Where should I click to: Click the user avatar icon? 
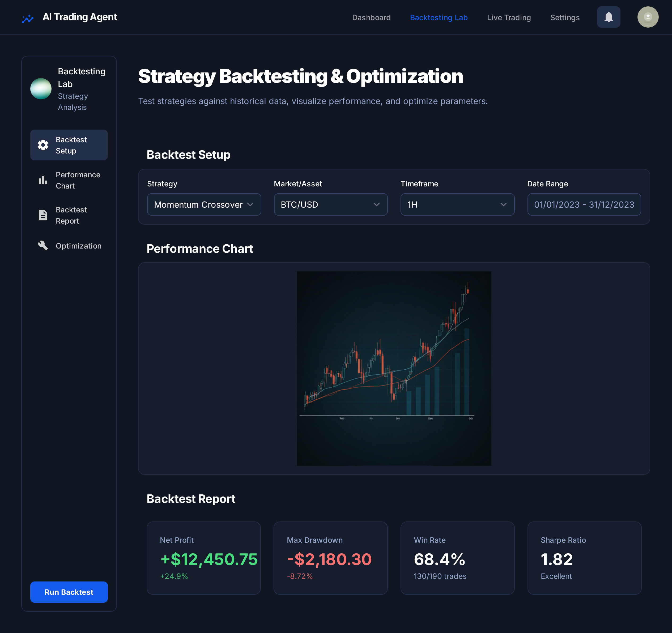[x=648, y=16]
